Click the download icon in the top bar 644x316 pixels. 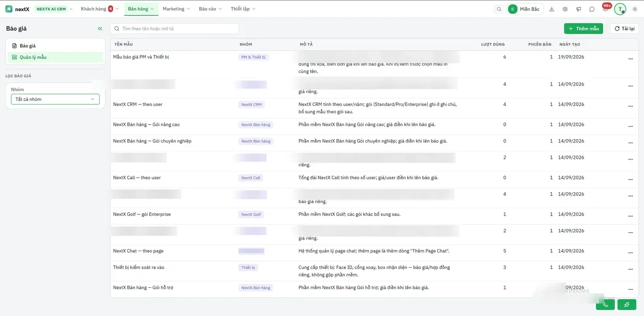coord(552,9)
